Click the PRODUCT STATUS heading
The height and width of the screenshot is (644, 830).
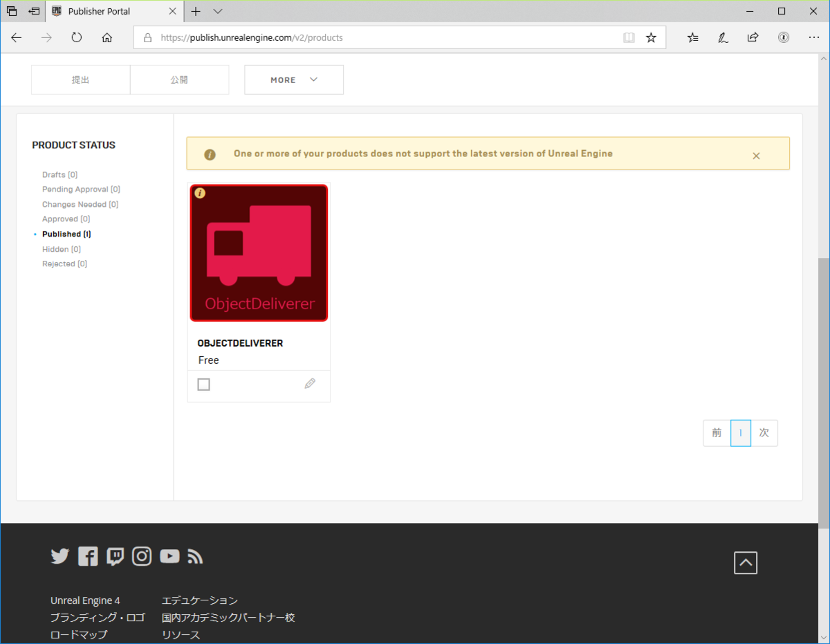coord(74,145)
